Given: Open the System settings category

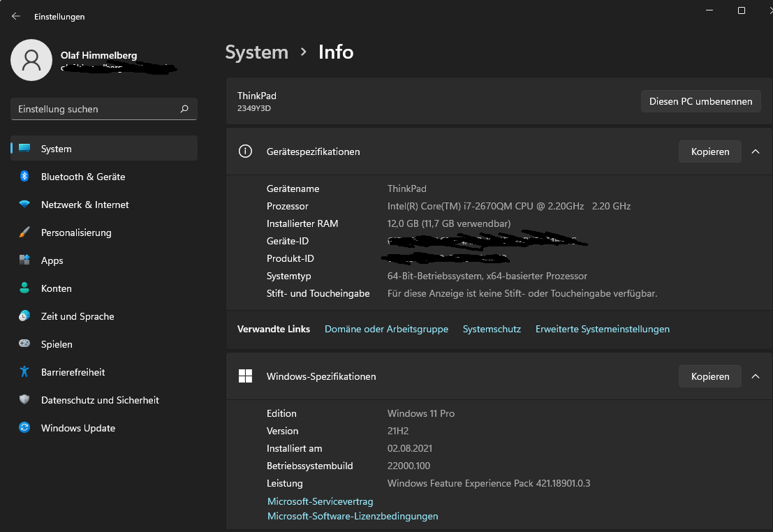Looking at the screenshot, I should [104, 149].
